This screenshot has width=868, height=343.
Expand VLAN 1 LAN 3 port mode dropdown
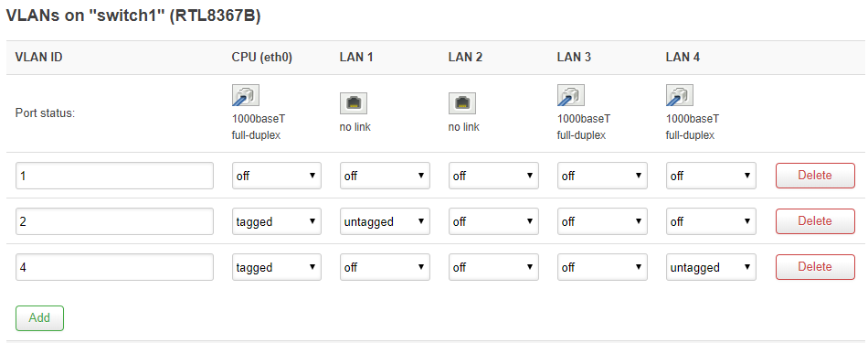pos(602,176)
